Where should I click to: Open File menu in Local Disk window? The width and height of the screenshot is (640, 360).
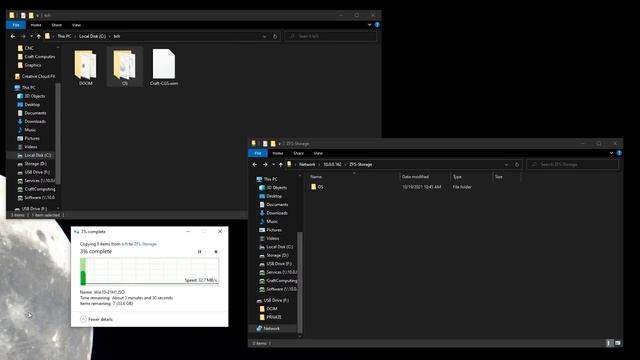pyautogui.click(x=16, y=25)
